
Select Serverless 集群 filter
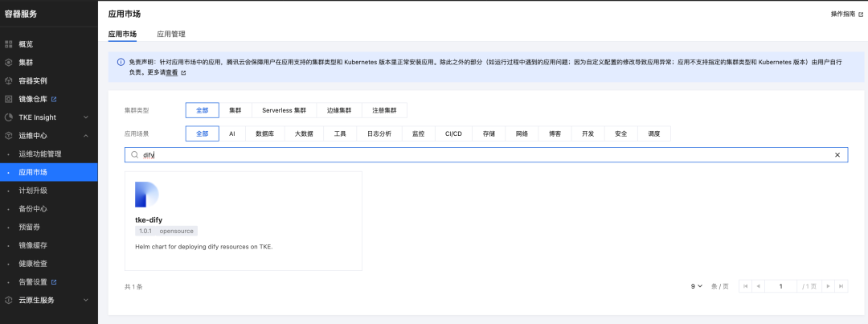284,110
